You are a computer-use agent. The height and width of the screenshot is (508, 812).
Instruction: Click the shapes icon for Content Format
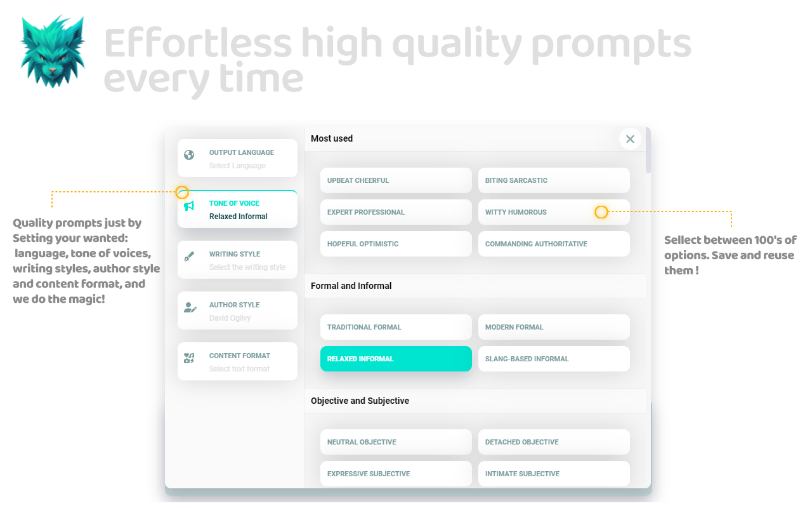click(x=189, y=358)
